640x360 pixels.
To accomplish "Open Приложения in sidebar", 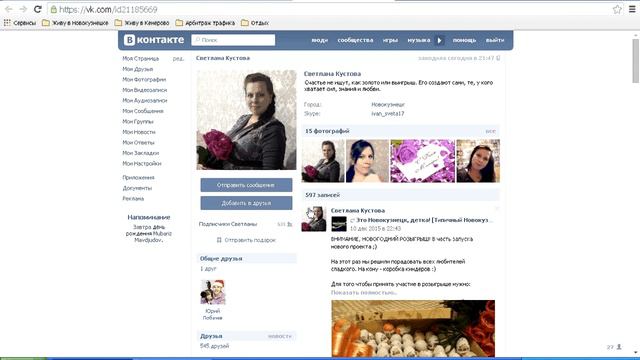I will [138, 178].
